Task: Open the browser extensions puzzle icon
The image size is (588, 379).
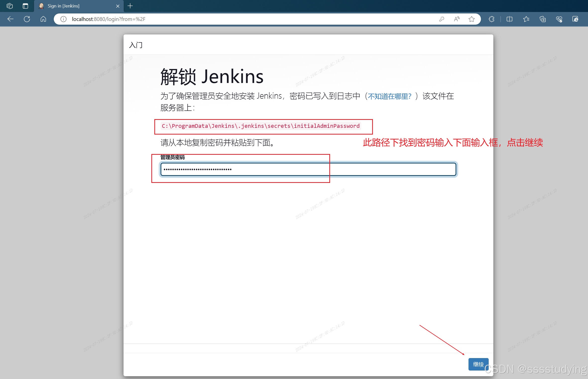Action: pyautogui.click(x=491, y=19)
